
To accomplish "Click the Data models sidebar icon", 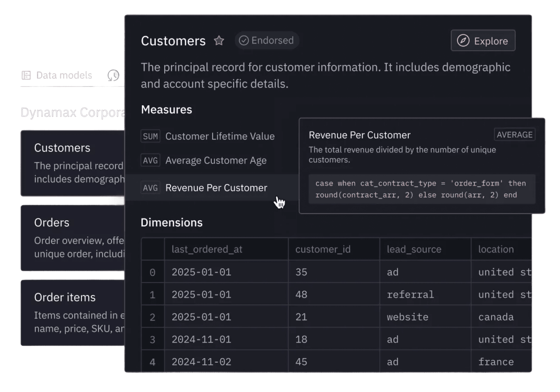I will point(26,75).
